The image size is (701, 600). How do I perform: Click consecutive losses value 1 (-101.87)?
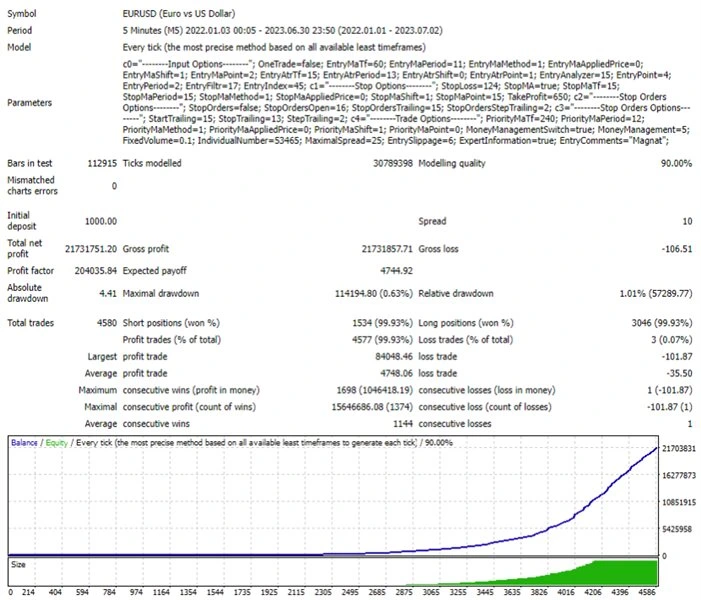click(x=670, y=390)
